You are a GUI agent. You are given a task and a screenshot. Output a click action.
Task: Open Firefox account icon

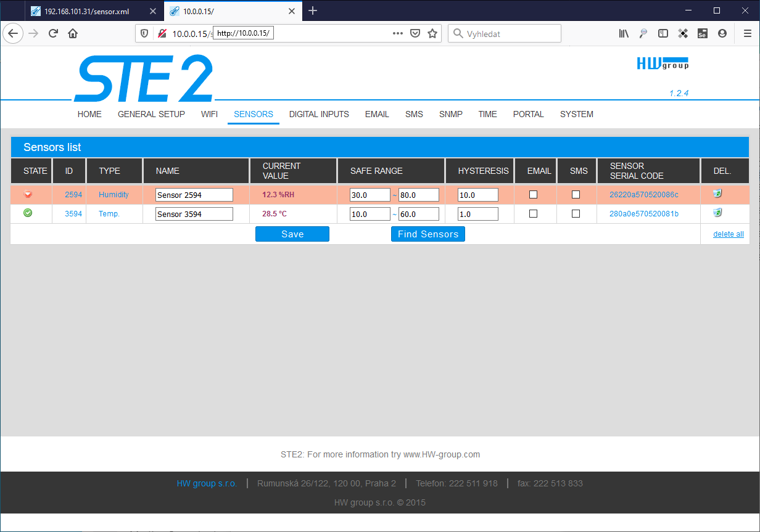point(722,34)
